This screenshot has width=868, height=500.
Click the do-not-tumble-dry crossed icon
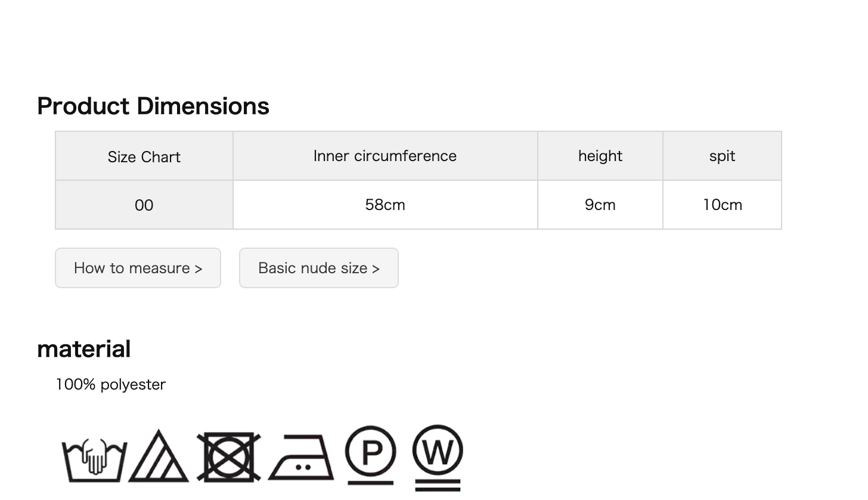pos(229,457)
